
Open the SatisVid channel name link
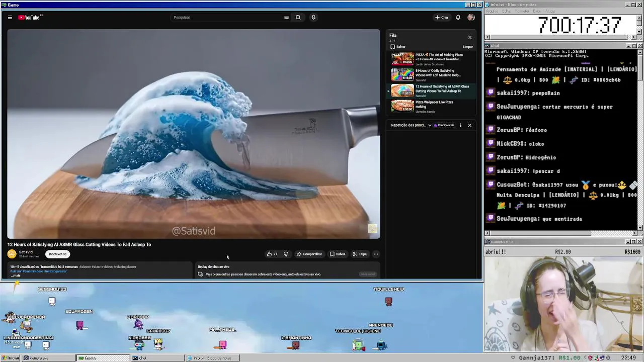(x=26, y=252)
